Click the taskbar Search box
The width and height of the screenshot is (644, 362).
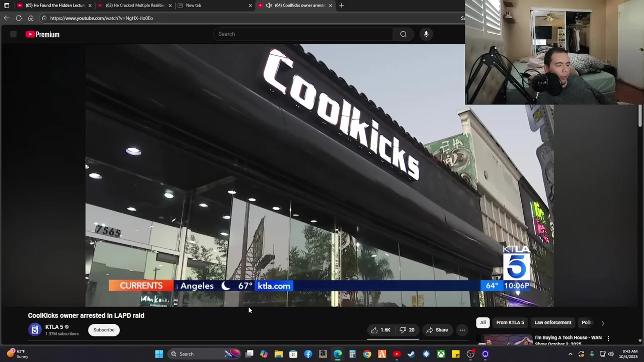click(205, 354)
